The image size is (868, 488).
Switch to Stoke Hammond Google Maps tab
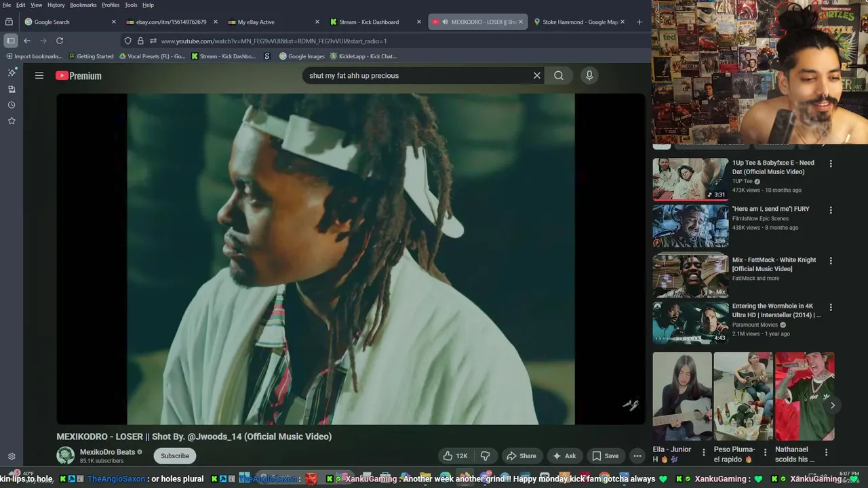(x=578, y=22)
